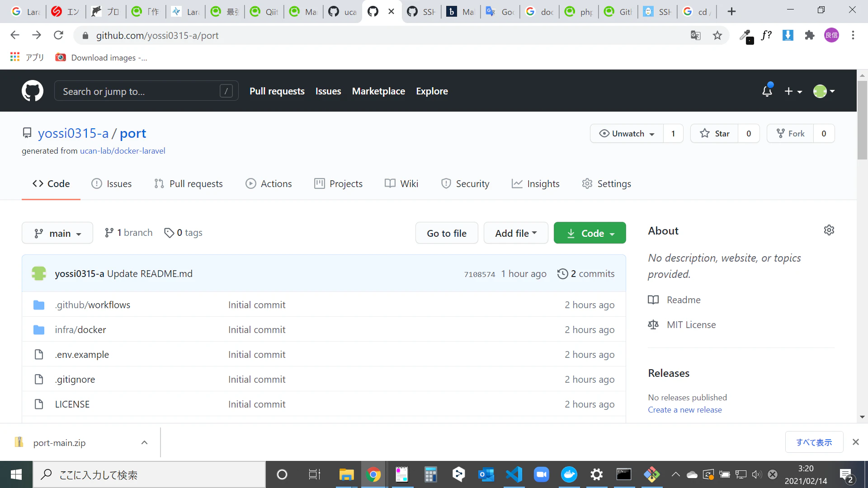Click the Search or jump to field

140,91
